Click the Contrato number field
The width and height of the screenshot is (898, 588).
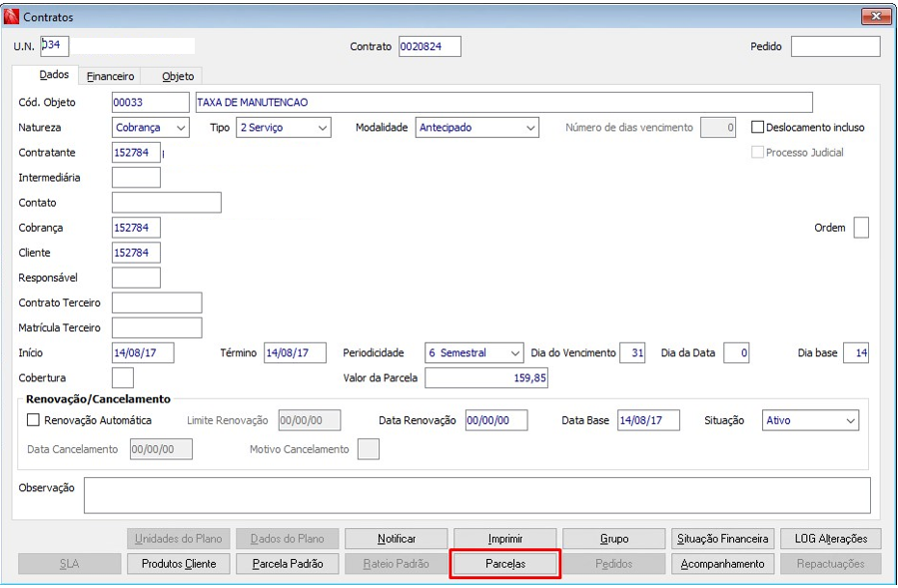[x=430, y=46]
